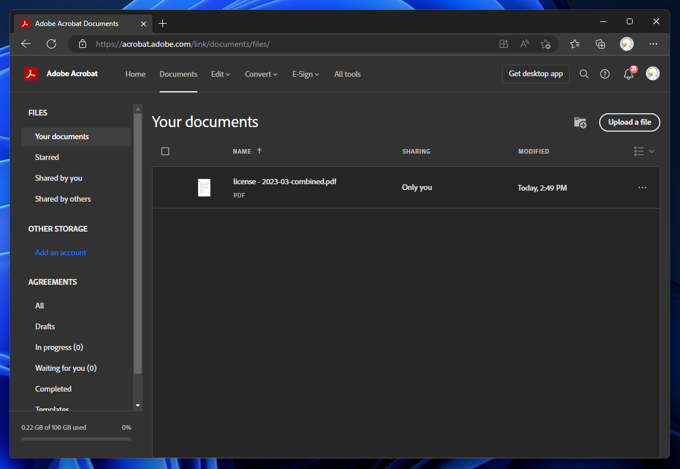Click the Add an account link
This screenshot has width=680, height=469.
click(60, 253)
